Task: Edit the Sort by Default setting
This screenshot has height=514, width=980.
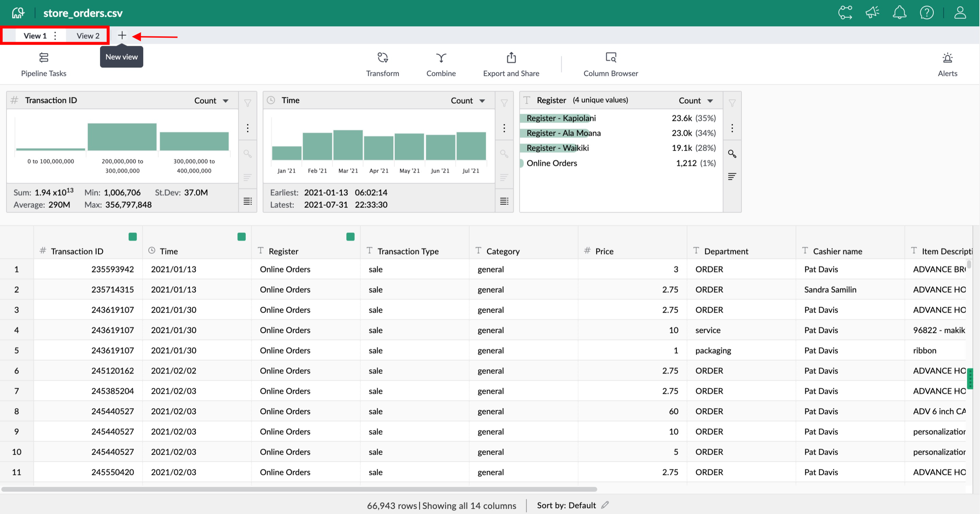Action: tap(605, 505)
